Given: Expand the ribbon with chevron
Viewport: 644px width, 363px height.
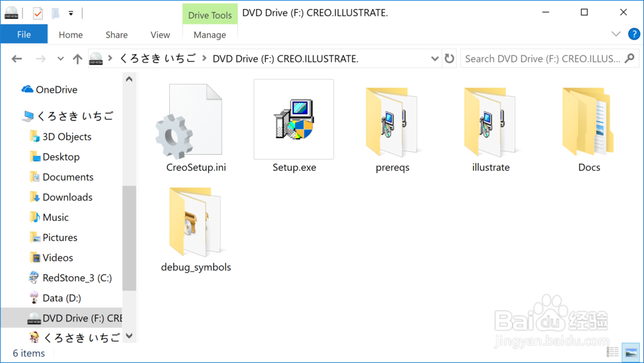Looking at the screenshot, I should pos(616,34).
